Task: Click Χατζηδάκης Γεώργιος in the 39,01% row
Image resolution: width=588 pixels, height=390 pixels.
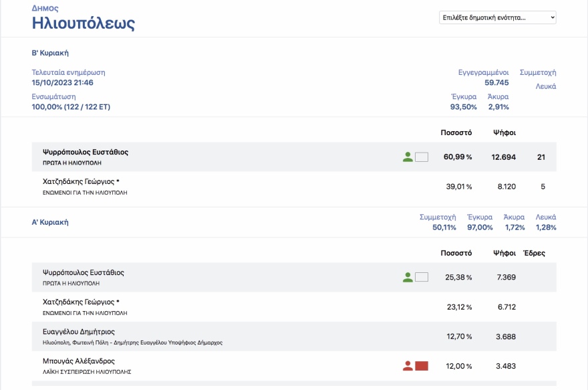Action: point(81,181)
